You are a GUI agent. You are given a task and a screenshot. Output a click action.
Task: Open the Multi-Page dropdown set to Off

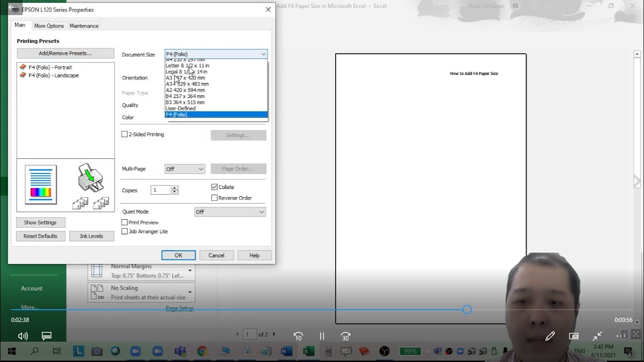185,169
